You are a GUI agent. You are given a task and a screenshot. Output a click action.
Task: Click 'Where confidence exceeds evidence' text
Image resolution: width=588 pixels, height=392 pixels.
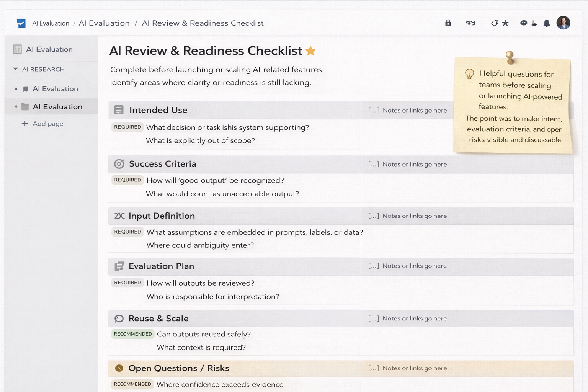tap(220, 384)
